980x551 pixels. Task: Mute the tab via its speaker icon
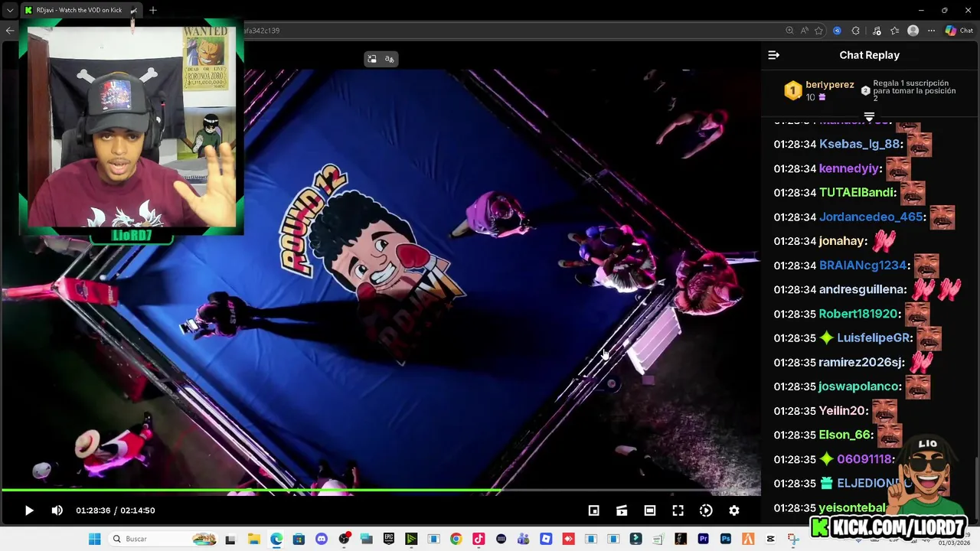pyautogui.click(x=134, y=11)
